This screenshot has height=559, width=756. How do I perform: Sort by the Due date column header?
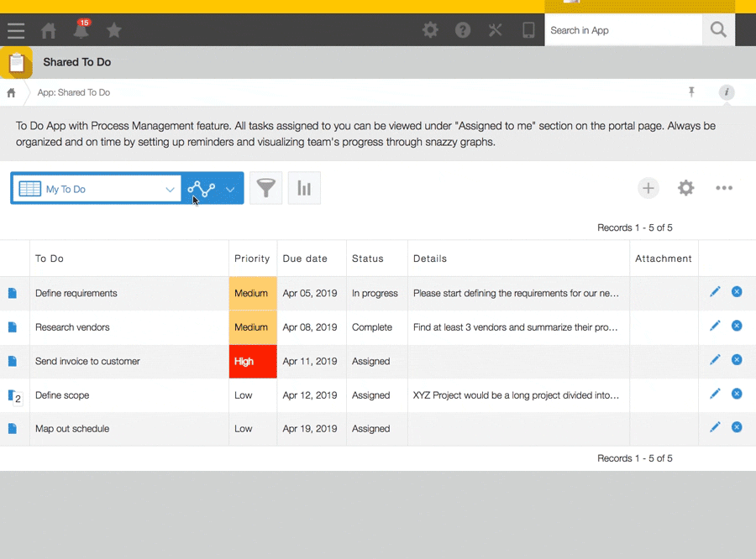click(305, 259)
